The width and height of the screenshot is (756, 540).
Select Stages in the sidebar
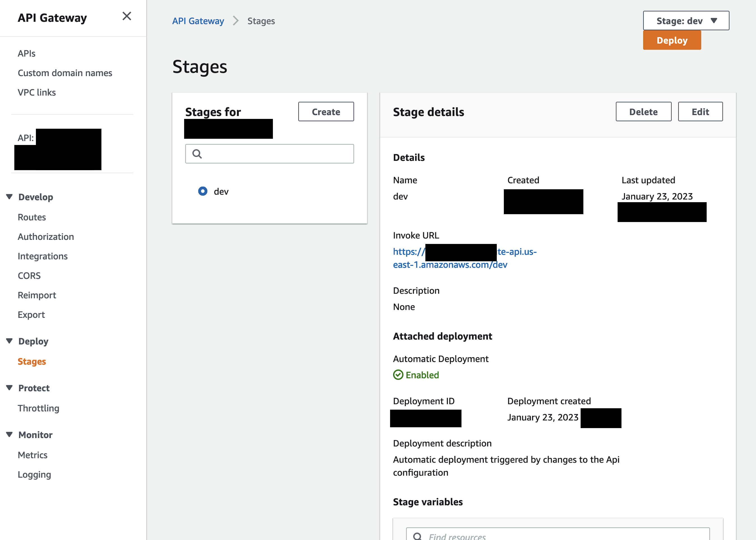click(32, 361)
